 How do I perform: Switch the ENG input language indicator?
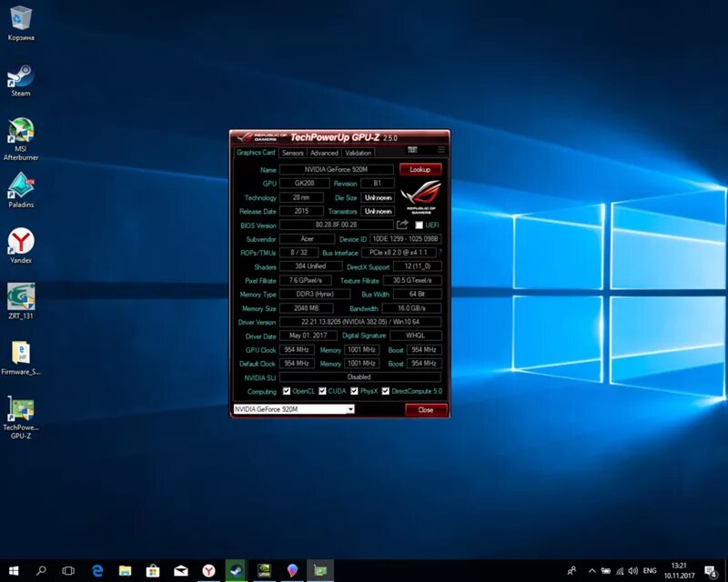tap(650, 571)
